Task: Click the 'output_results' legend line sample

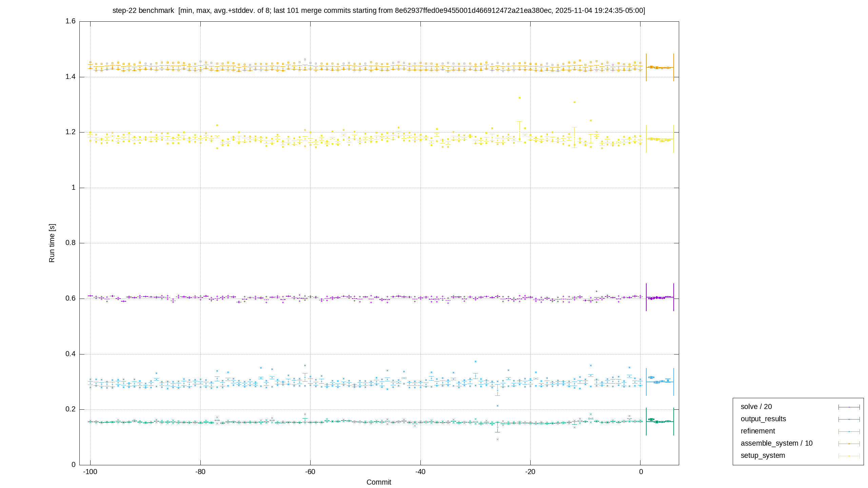Action: pyautogui.click(x=849, y=419)
